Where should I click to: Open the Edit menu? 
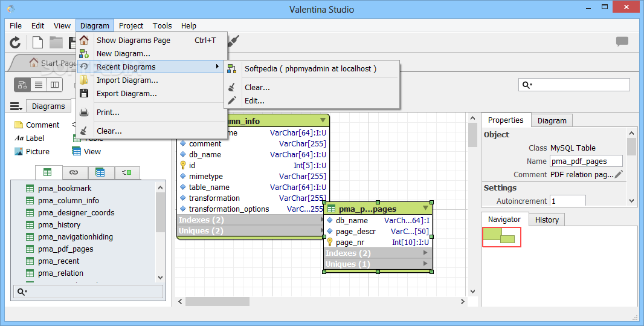click(x=38, y=25)
